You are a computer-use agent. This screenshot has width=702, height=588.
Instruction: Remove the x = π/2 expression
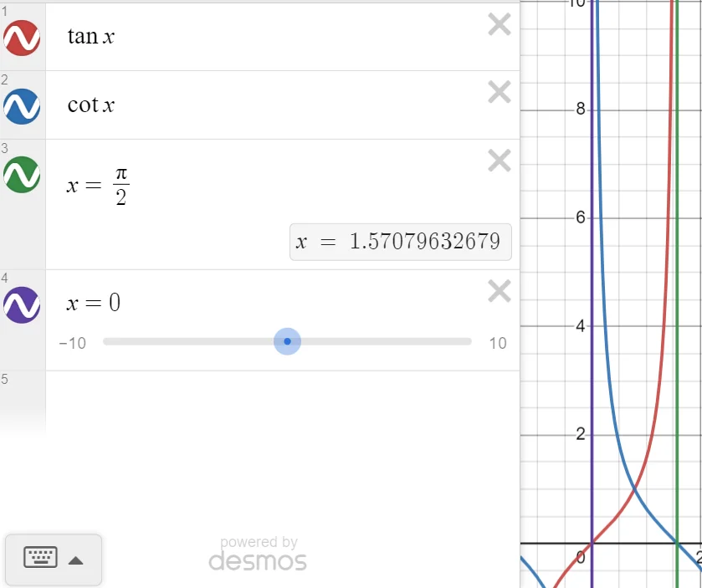500,161
